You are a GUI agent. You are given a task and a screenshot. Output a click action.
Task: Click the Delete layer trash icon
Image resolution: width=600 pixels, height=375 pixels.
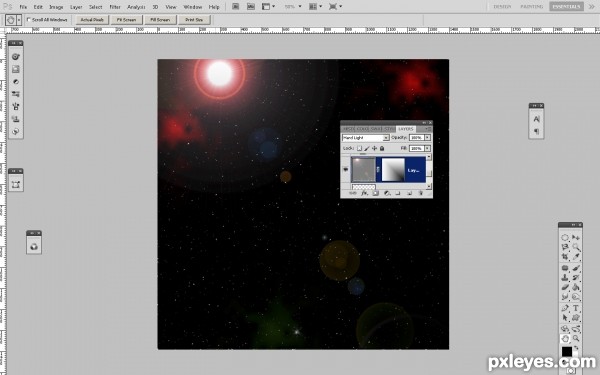click(x=421, y=193)
